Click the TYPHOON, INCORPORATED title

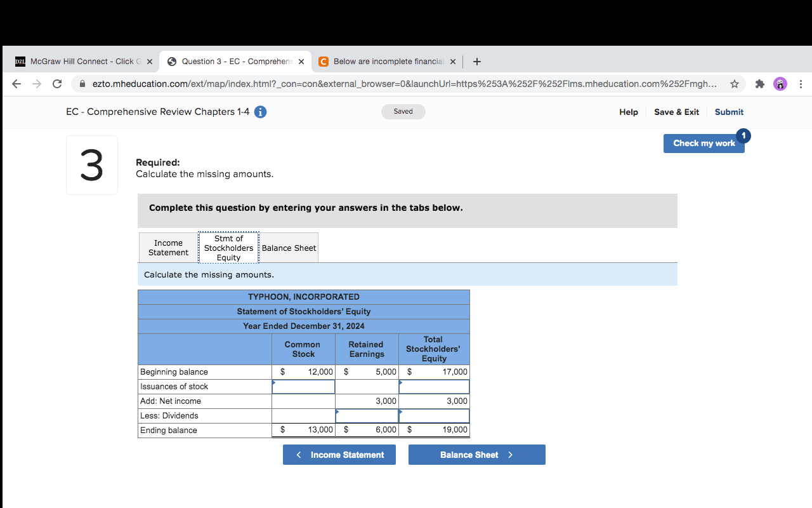pos(304,297)
